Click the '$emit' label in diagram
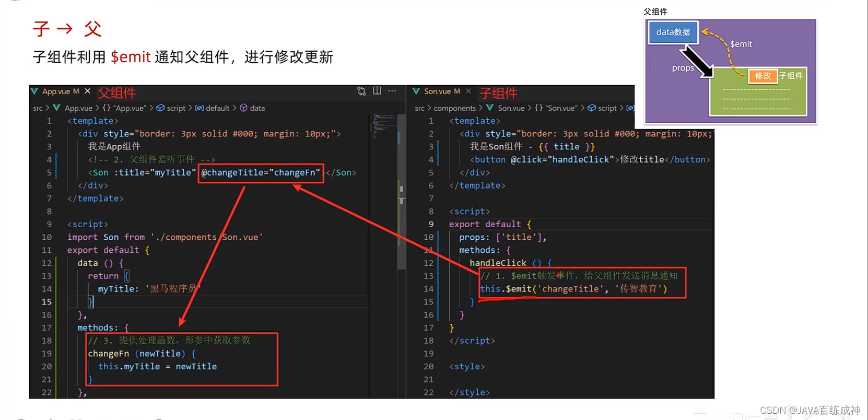Viewport: 868px width, 420px height. pyautogui.click(x=741, y=44)
